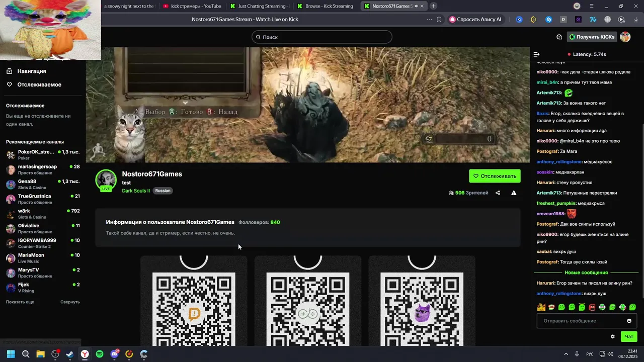Open the user avatar at Kick top right
Screen dimensions: 644x362
click(x=625, y=37)
